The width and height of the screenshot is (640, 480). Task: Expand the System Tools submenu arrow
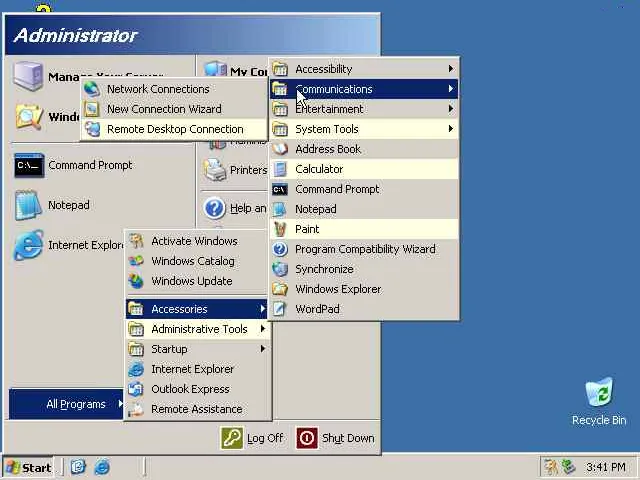point(451,129)
